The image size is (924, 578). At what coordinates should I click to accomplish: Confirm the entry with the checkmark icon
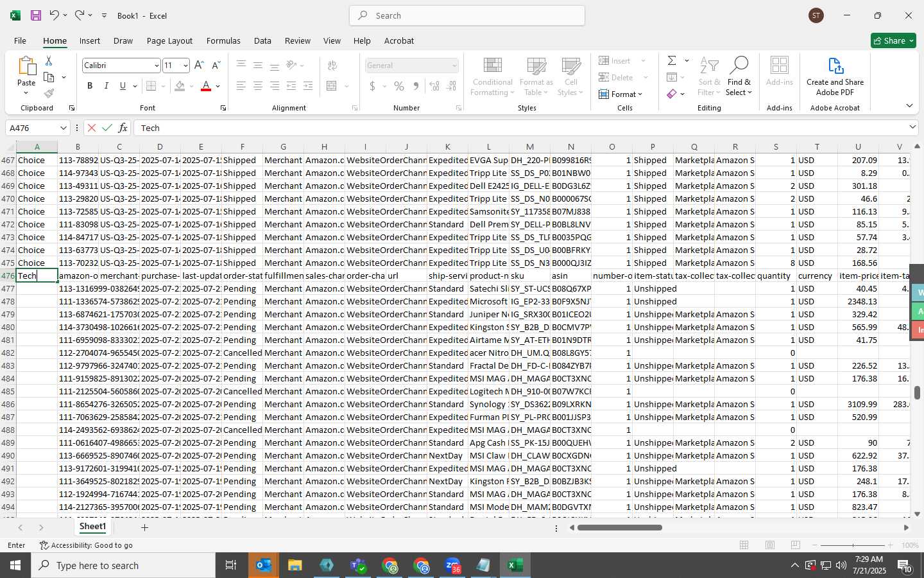[x=107, y=128]
